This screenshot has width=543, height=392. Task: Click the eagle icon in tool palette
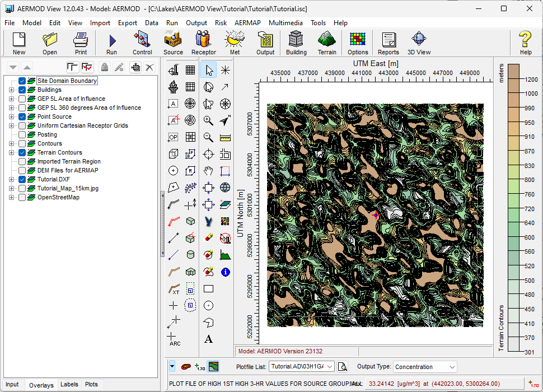[x=208, y=221]
